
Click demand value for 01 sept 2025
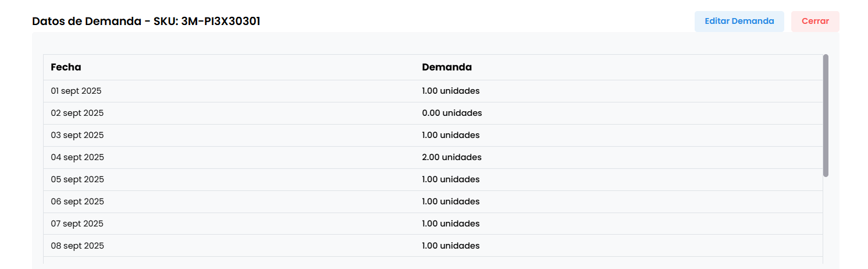pyautogui.click(x=451, y=91)
